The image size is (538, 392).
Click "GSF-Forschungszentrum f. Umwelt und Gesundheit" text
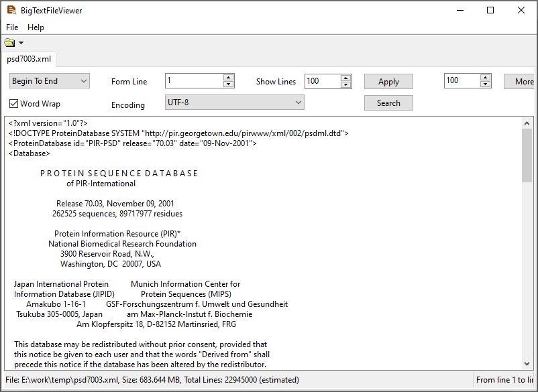197,304
